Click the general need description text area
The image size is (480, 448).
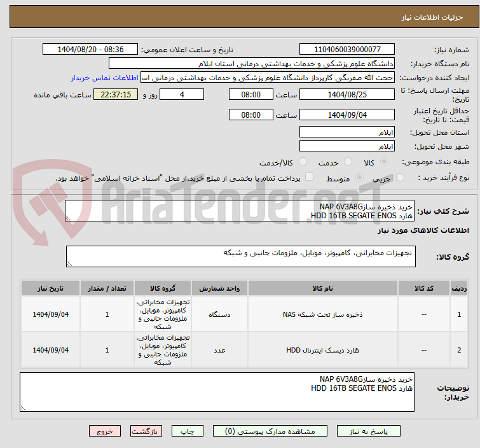[240, 211]
